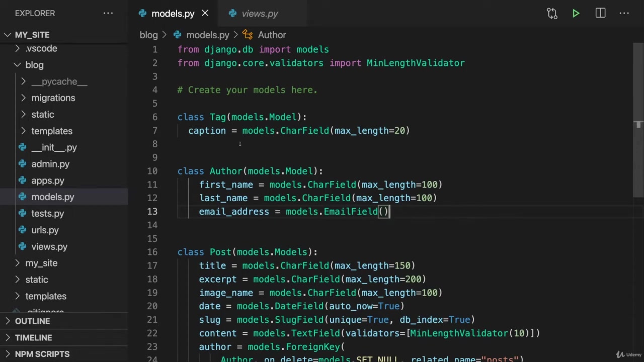Open urls.py in the explorer

tap(45, 230)
